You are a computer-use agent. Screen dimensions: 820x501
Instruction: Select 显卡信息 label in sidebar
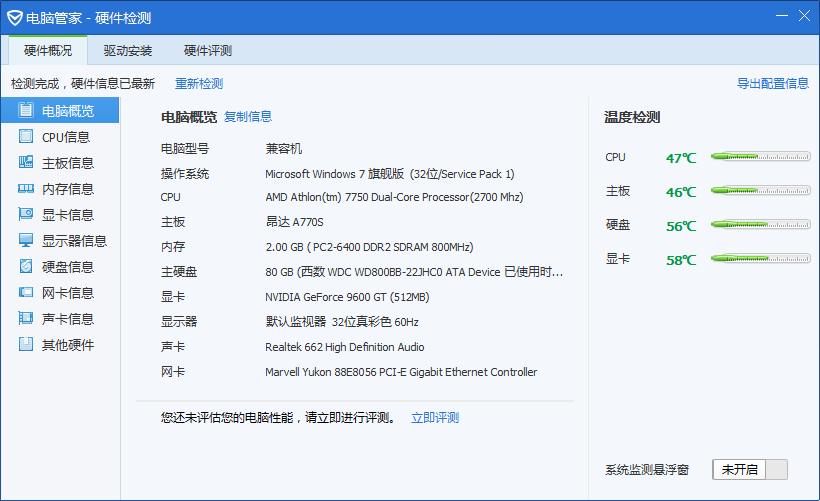(68, 215)
